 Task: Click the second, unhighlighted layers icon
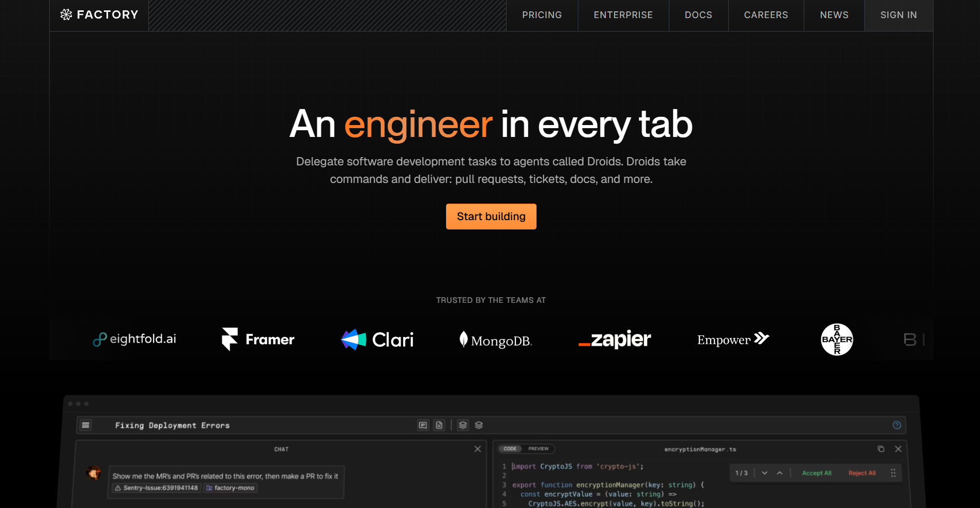point(479,425)
